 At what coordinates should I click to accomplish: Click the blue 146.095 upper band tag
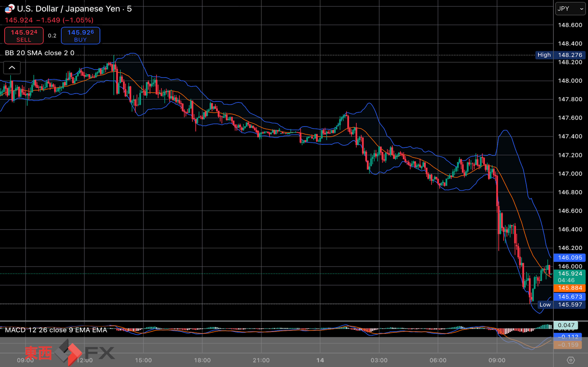click(570, 257)
